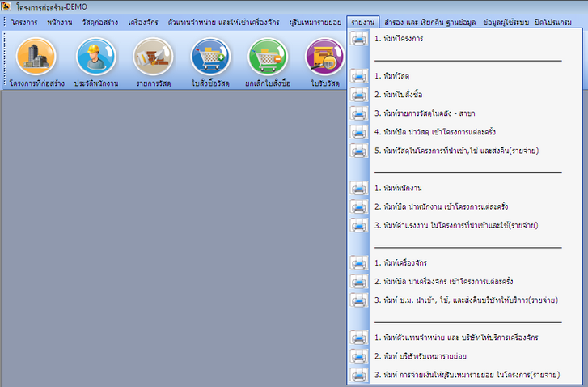Click printer icon beside 5. พิมพ์วัสดุในโครงการที่นำเข้า,ใช้ และส่งคืน(รายจ่าย)
This screenshot has width=588, height=387.
[x=359, y=151]
